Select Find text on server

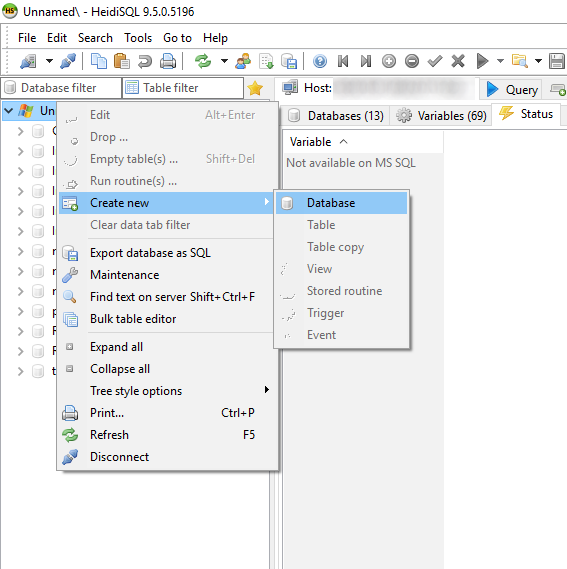(166, 297)
